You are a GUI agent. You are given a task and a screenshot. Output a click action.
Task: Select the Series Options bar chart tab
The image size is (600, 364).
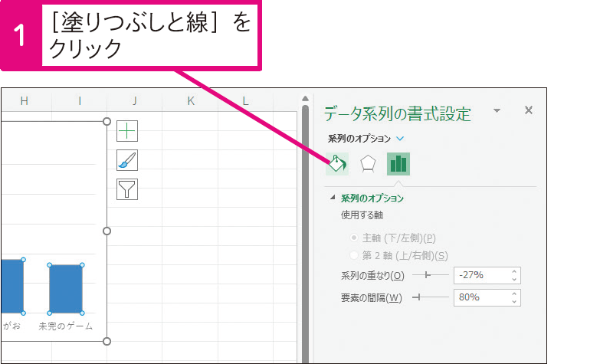(398, 164)
